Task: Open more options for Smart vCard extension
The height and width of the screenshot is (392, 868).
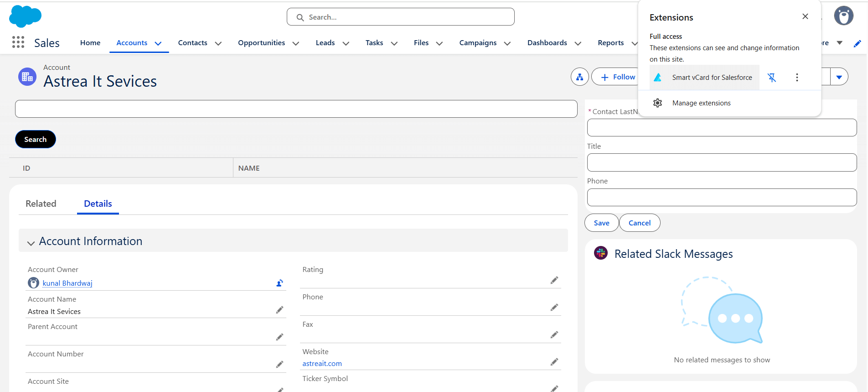Action: point(797,78)
